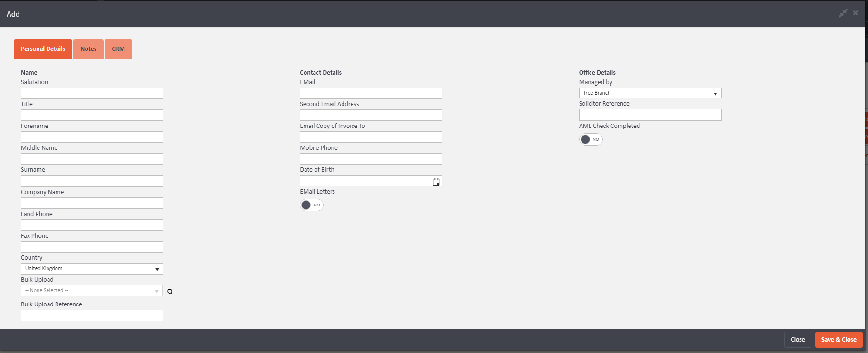The width and height of the screenshot is (868, 353).
Task: Select the Personal Details tab
Action: tap(43, 49)
